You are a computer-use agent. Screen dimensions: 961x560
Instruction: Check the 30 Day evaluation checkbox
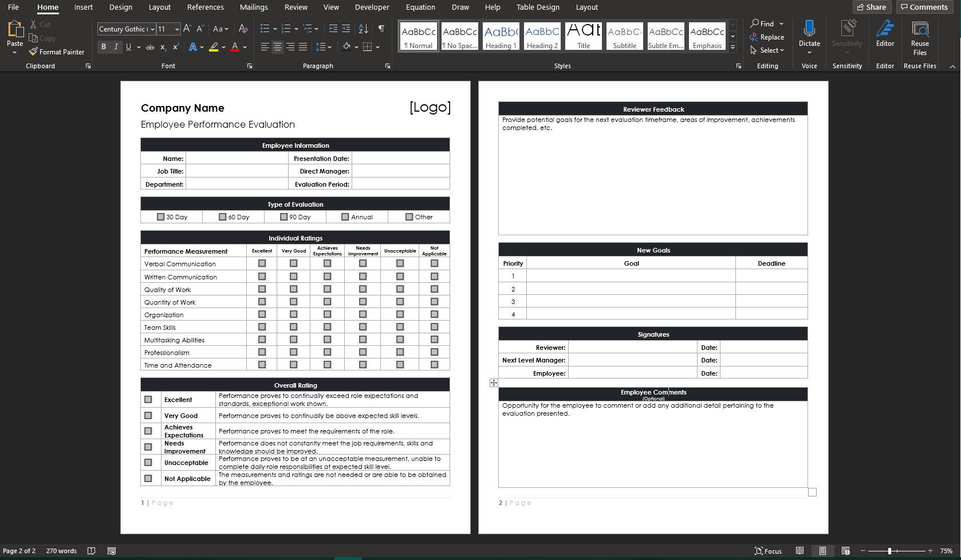(161, 216)
